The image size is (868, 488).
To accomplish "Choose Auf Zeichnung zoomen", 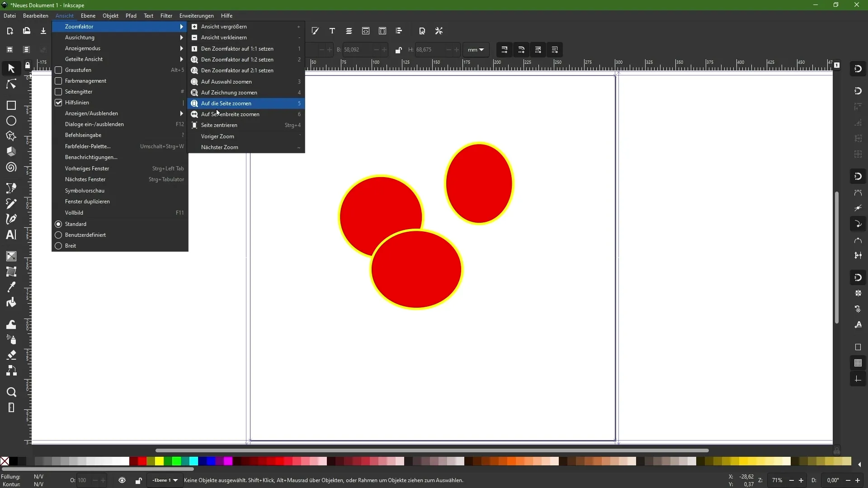I will coord(246,93).
